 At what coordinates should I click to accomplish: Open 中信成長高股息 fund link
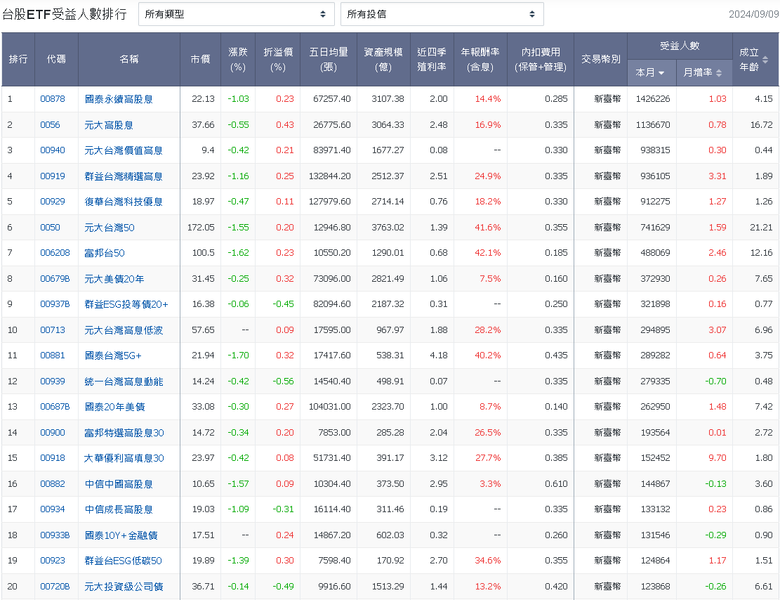[x=118, y=509]
